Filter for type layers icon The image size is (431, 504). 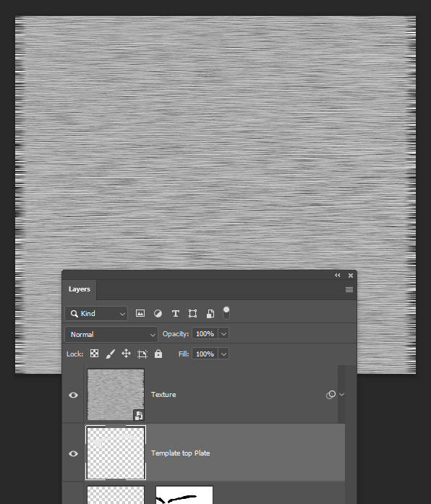(175, 313)
